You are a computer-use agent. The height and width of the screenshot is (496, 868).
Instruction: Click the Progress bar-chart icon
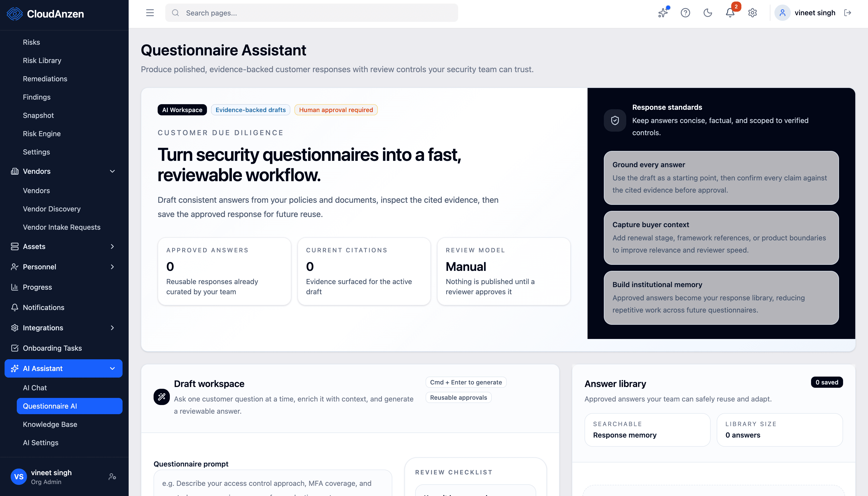coord(15,287)
